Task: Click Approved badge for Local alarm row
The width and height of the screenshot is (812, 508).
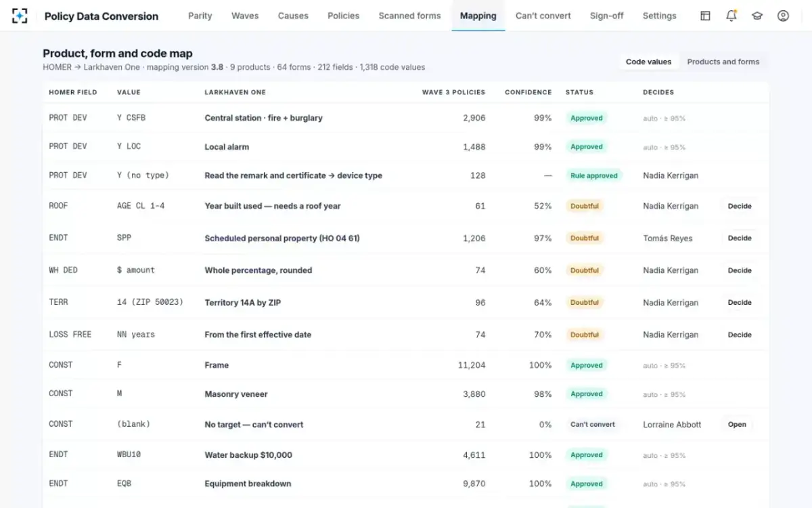Action: pyautogui.click(x=587, y=147)
